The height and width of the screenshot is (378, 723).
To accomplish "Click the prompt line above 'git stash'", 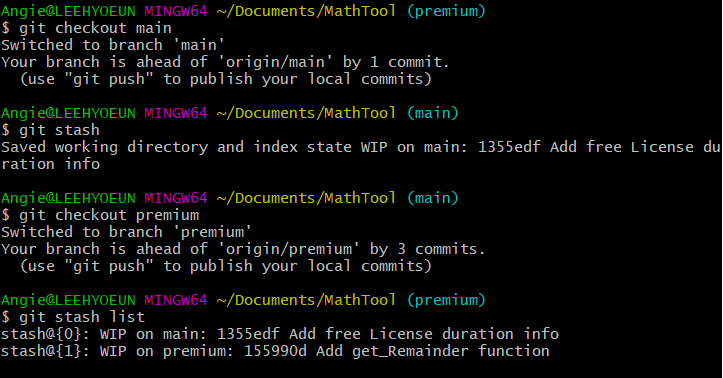I will pyautogui.click(x=230, y=113).
